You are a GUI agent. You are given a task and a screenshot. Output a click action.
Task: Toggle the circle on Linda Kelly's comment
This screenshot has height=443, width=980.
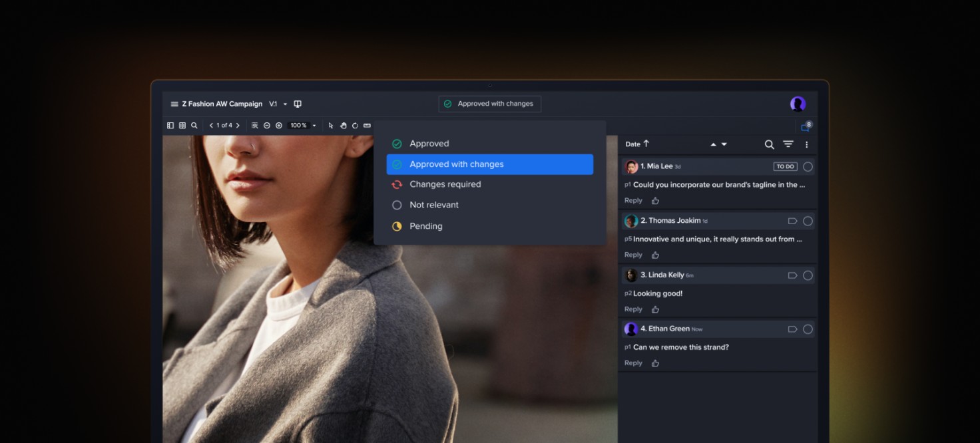tap(808, 275)
